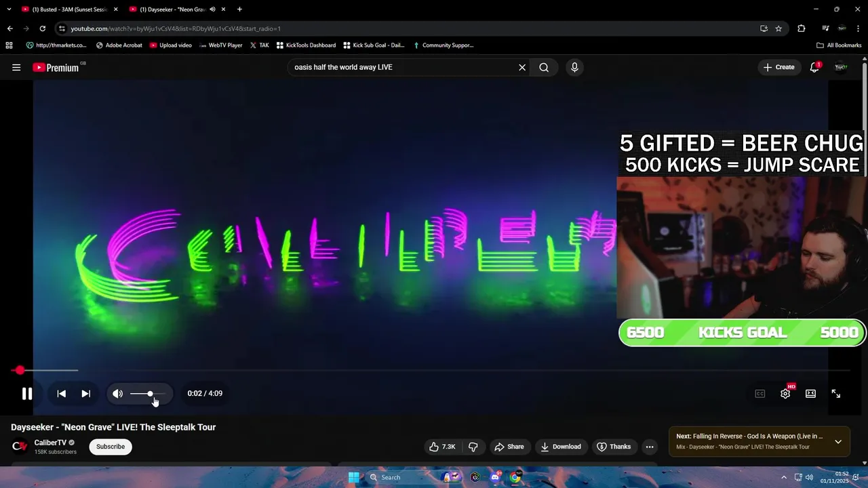The width and height of the screenshot is (868, 488).
Task: Open the player settings gear
Action: (785, 394)
